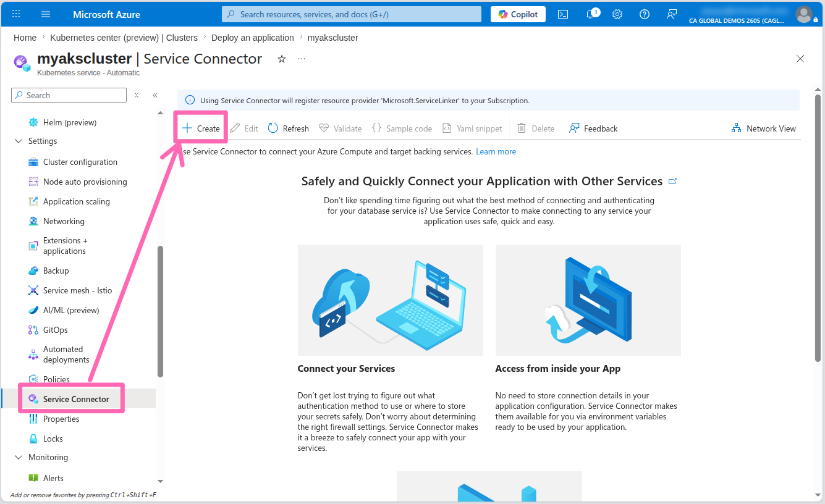Screen dimensions: 825x504
Task: Click the Properties icon
Action: coord(33,419)
